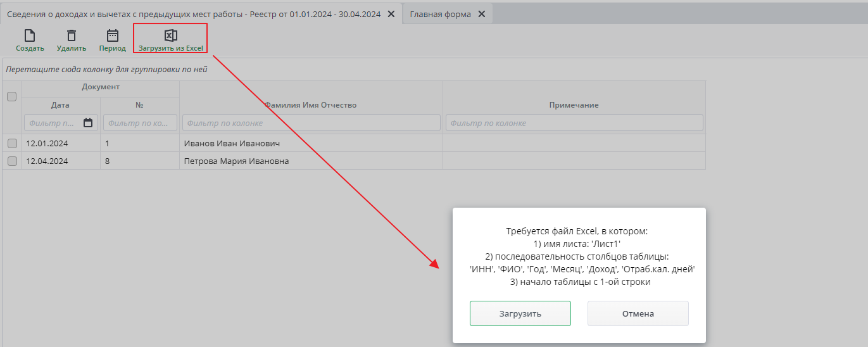Viewport: 868px width, 347px height.
Task: Open the Период calendar icon
Action: [x=113, y=35]
